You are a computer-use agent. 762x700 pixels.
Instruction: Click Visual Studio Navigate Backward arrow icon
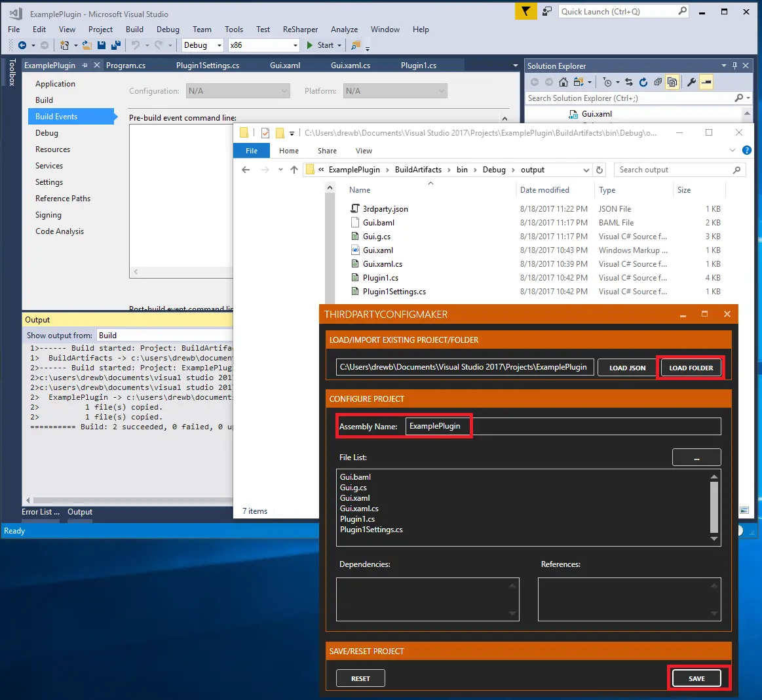click(22, 45)
